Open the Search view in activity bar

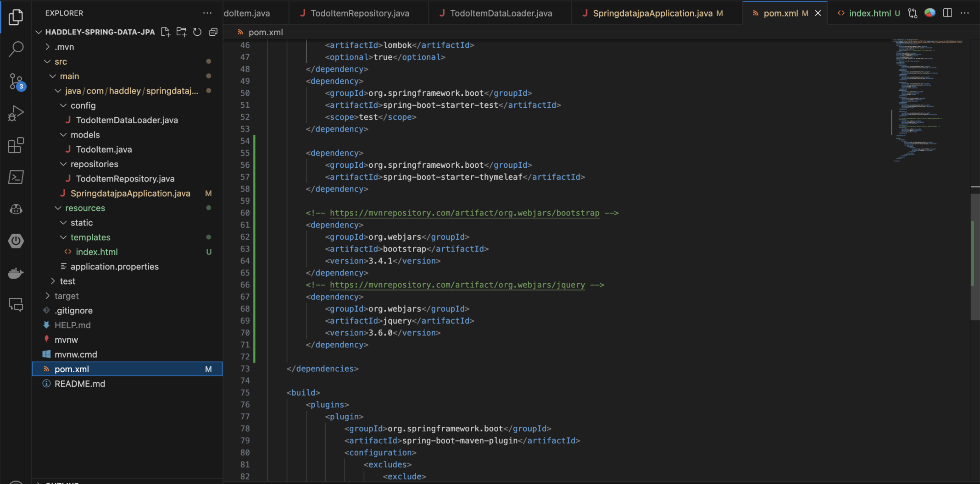click(x=16, y=49)
